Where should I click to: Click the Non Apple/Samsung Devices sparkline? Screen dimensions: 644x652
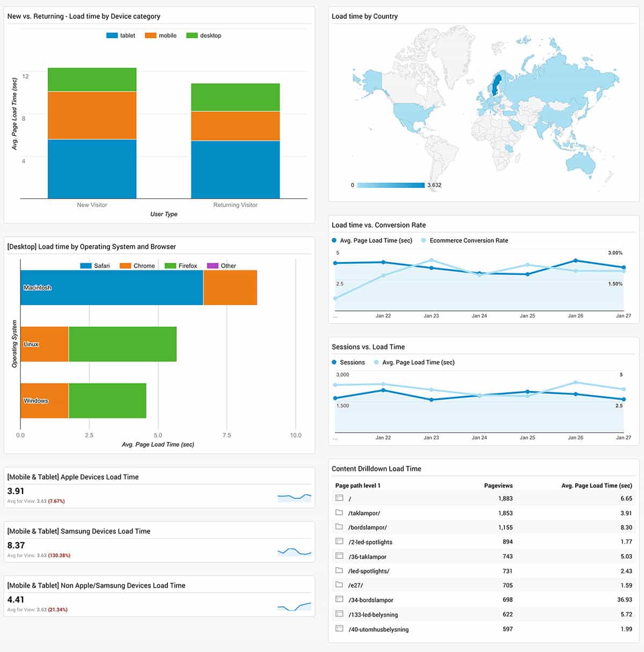[x=295, y=606]
